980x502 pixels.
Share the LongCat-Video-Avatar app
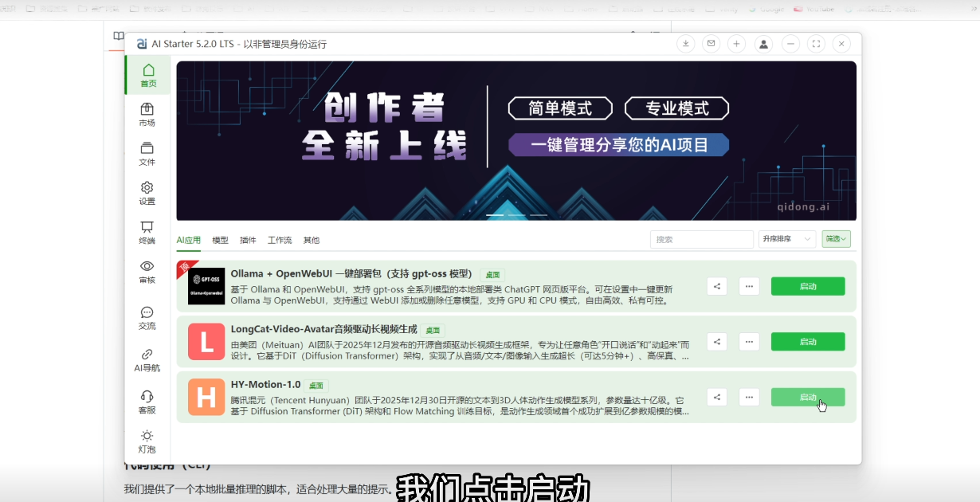click(717, 342)
